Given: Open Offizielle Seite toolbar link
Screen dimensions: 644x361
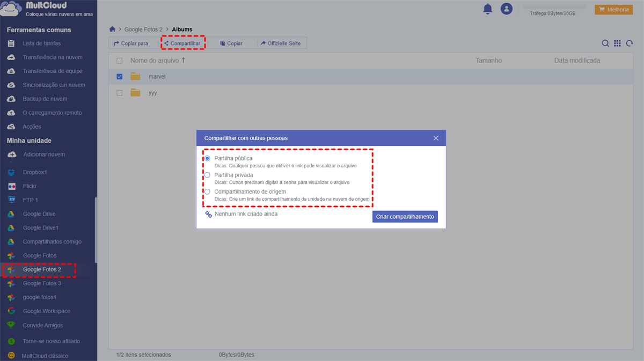Looking at the screenshot, I should point(280,43).
